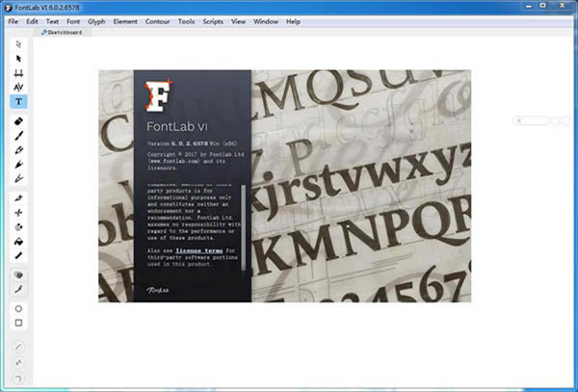
Task: Select the Contour arrow tool
Action: 19,59
